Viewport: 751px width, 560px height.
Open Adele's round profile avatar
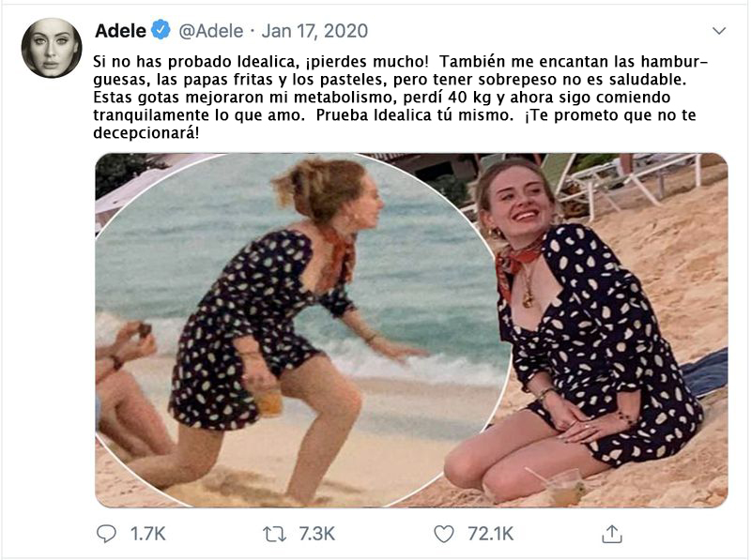tap(52, 49)
